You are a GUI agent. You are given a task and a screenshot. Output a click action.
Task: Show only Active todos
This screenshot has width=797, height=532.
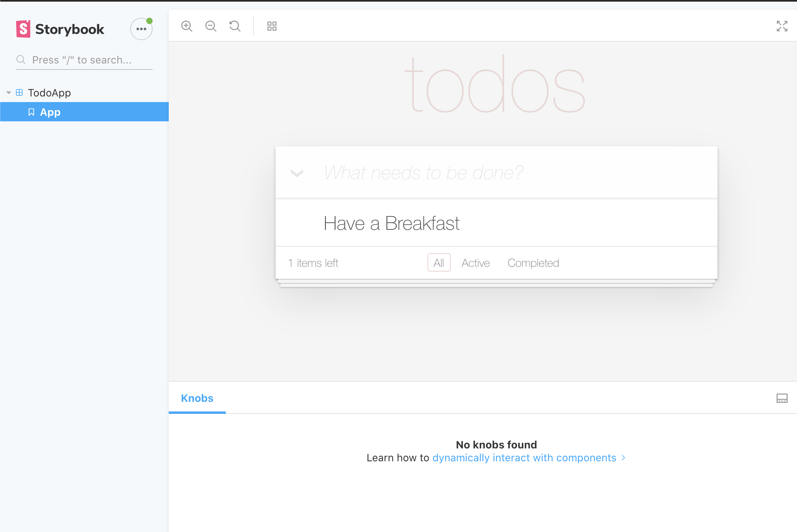click(475, 263)
